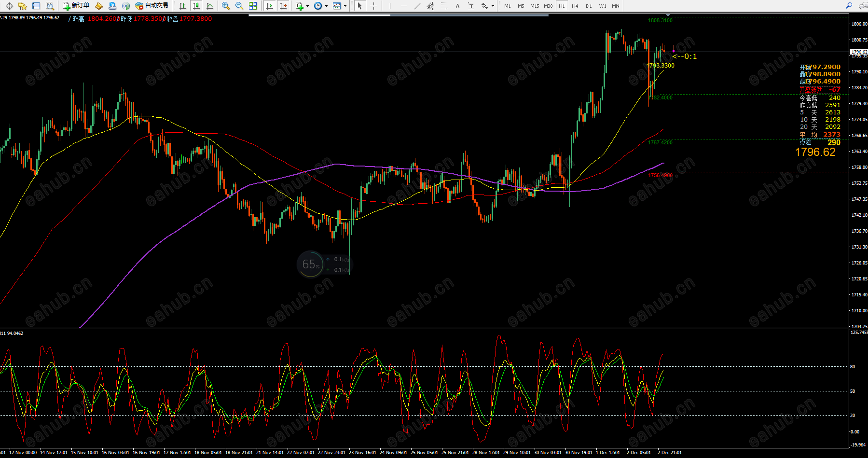
Task: Click the <--0:1 countdown label
Action: click(684, 56)
